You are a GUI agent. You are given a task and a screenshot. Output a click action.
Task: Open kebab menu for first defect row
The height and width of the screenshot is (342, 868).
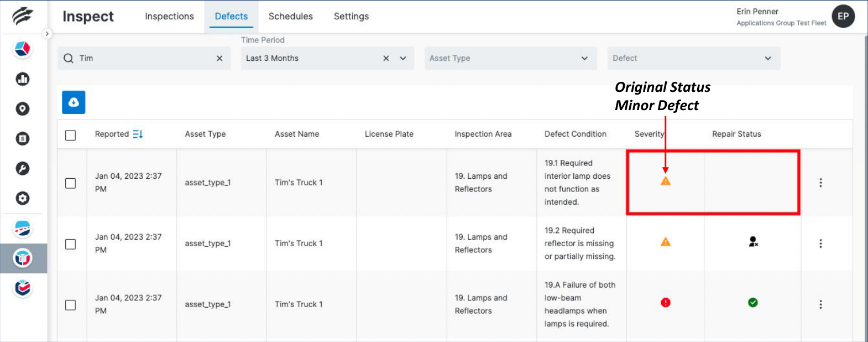pos(820,183)
